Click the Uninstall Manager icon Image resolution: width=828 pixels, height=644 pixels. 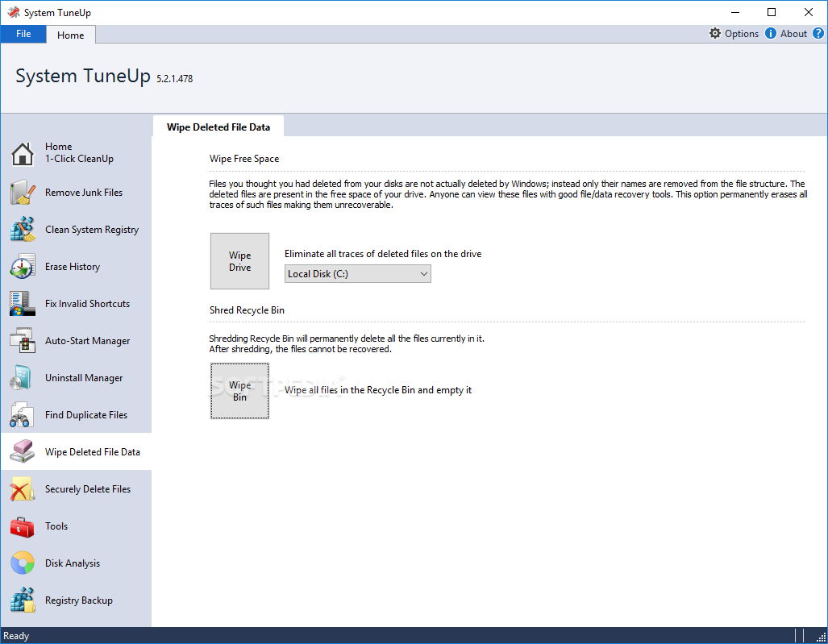23,378
